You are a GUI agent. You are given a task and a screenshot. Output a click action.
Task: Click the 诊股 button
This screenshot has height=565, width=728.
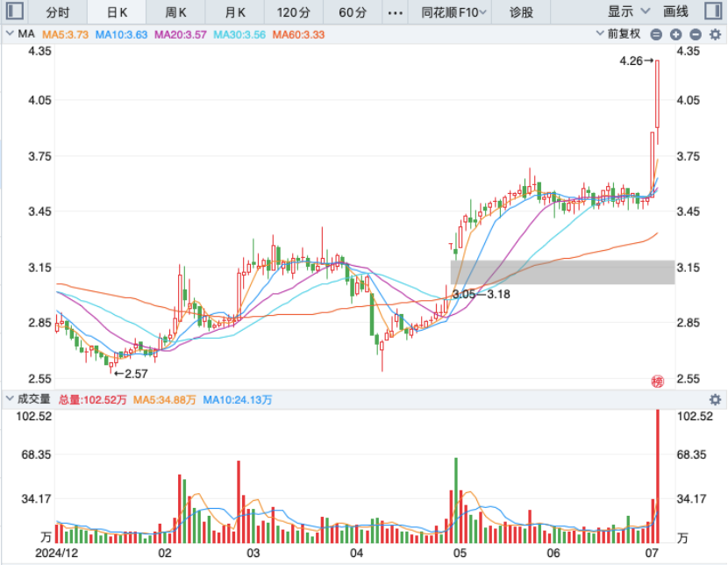tap(521, 12)
